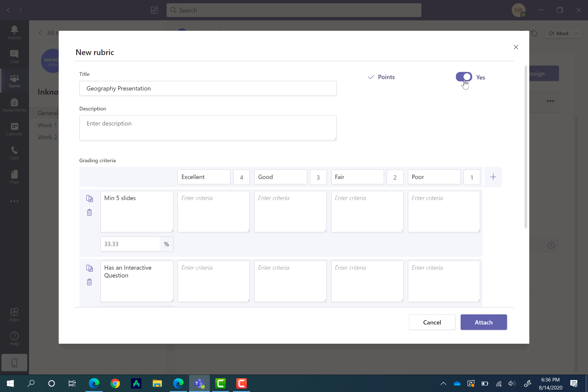Delete the Min 5 slides criterion

pyautogui.click(x=89, y=212)
